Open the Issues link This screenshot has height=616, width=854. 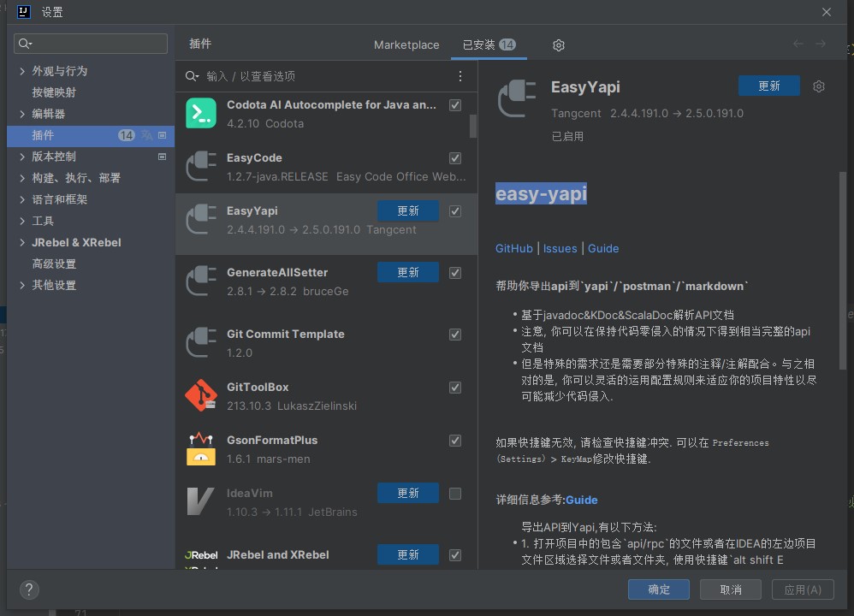tap(560, 248)
